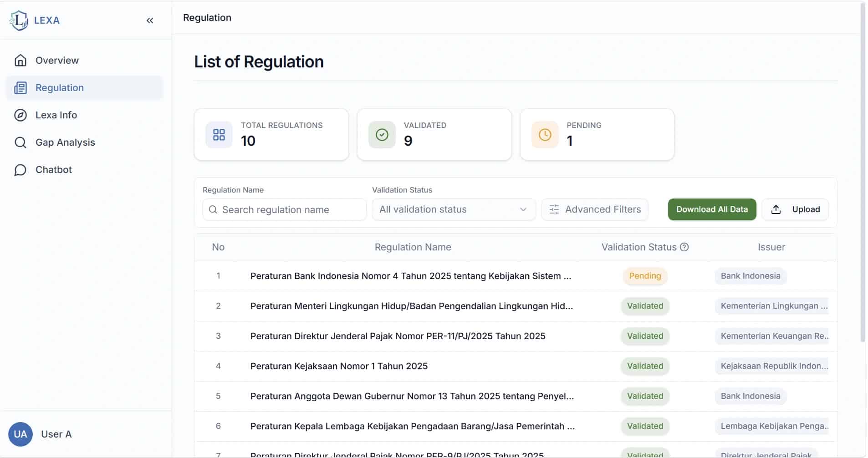Viewport: 868px width, 458px height.
Task: Open Peraturan Menteri Lingkungan Hidup regulation
Action: tap(412, 306)
